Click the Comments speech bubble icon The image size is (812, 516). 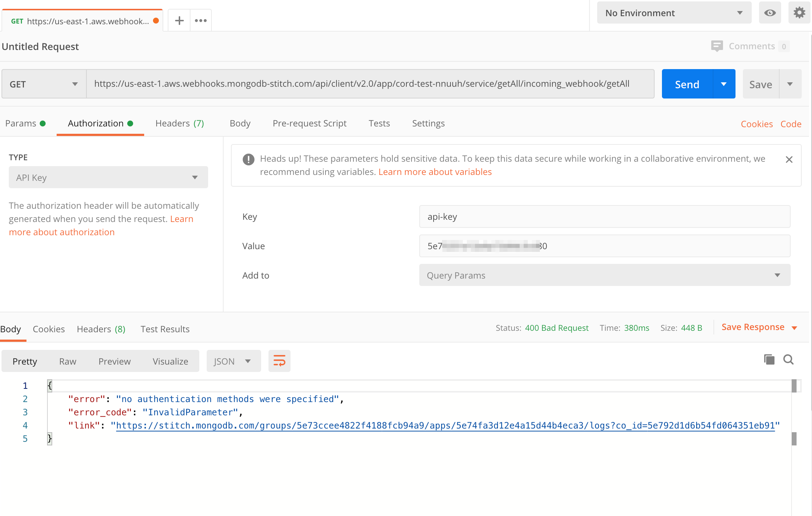[717, 46]
